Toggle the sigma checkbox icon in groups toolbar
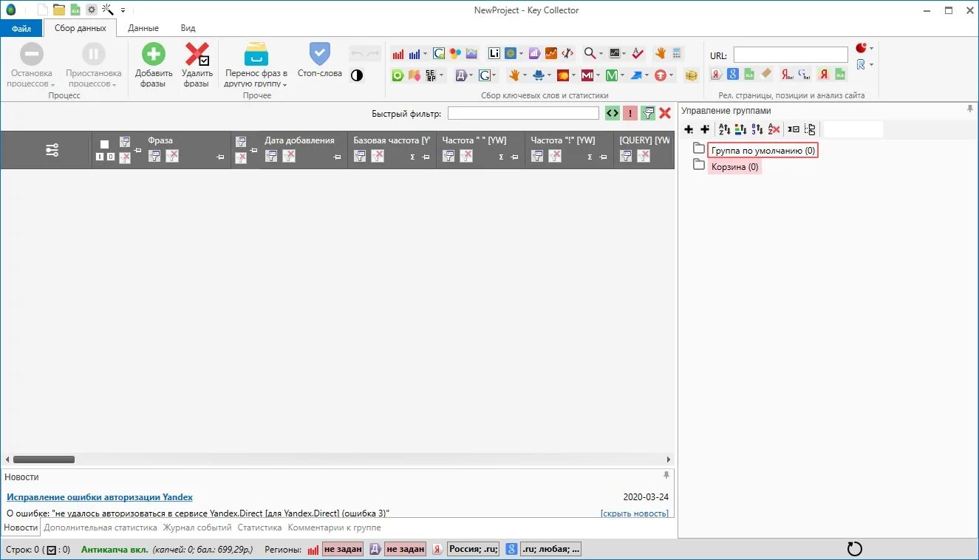The image size is (979, 560). (x=793, y=129)
